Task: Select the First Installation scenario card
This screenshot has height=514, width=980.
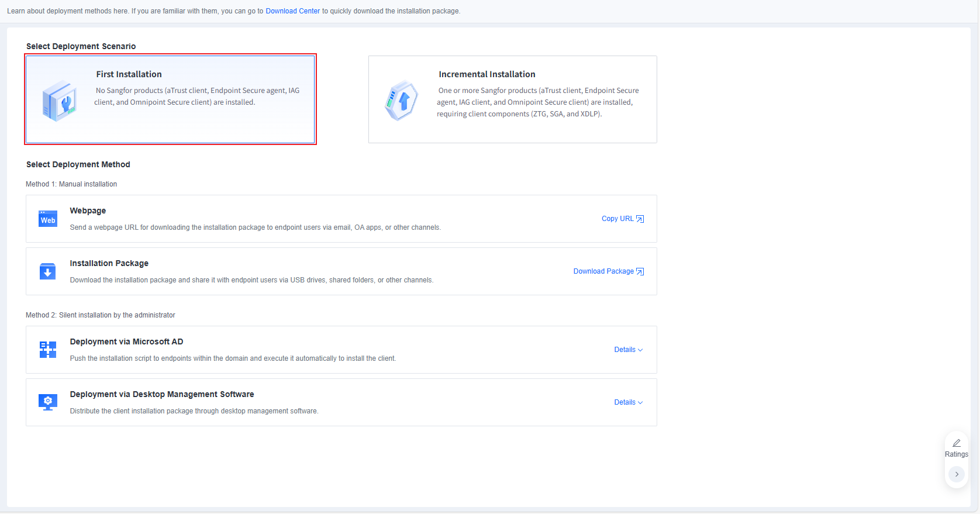Action: pyautogui.click(x=170, y=99)
